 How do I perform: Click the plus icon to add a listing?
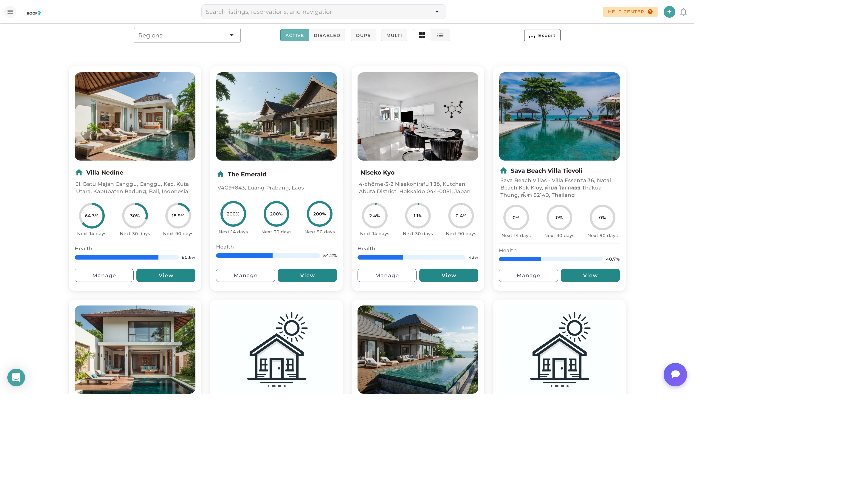pyautogui.click(x=669, y=11)
